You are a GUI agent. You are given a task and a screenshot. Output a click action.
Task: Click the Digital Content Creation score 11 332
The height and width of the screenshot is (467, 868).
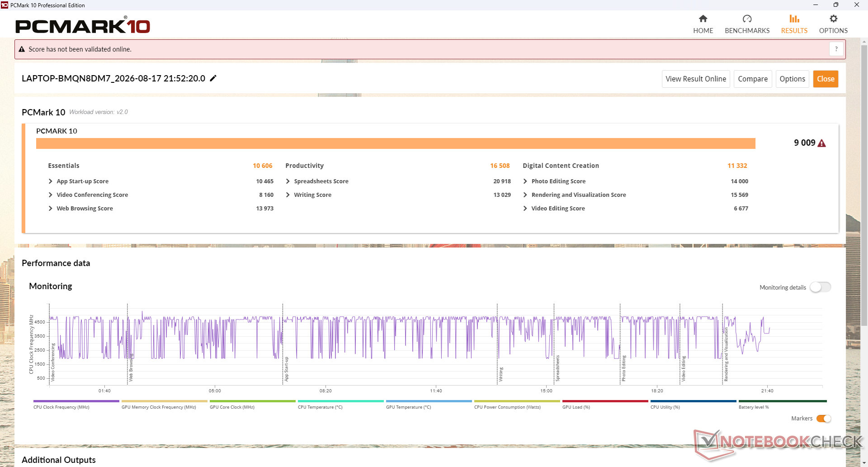pos(737,166)
